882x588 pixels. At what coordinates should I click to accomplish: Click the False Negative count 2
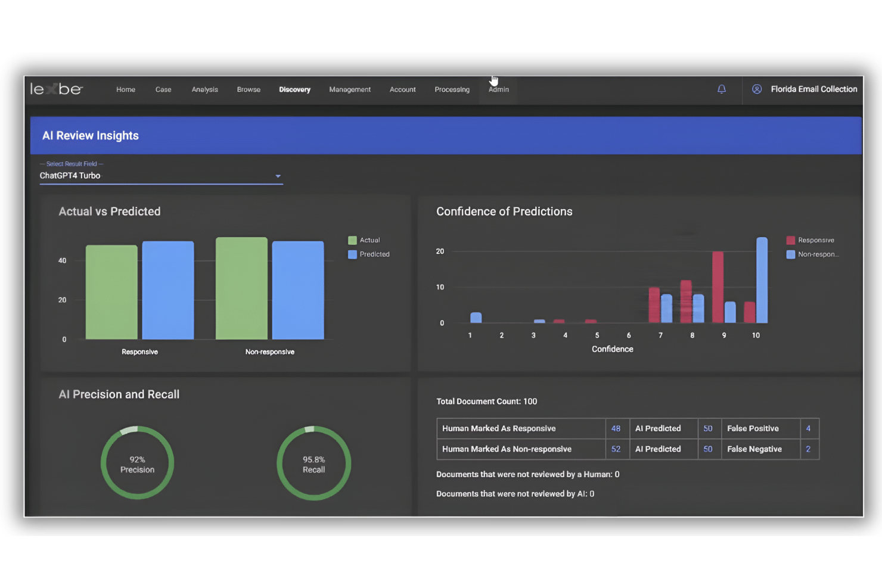[808, 449]
